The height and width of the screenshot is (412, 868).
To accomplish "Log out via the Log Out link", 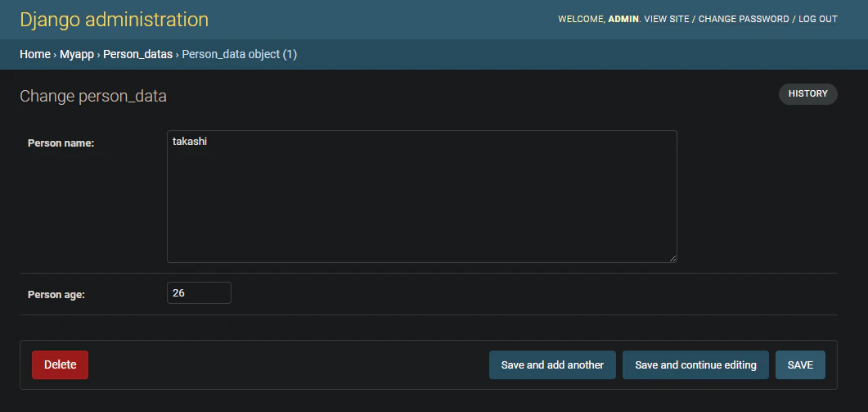I will [x=817, y=19].
